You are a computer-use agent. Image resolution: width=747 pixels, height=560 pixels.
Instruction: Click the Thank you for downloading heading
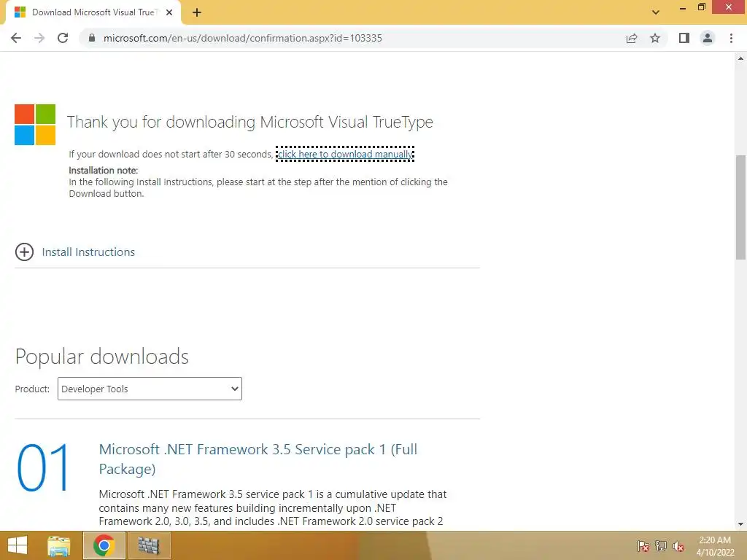250,122
